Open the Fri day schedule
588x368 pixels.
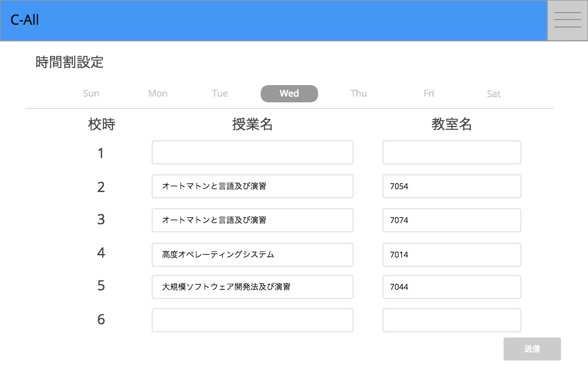pos(428,93)
